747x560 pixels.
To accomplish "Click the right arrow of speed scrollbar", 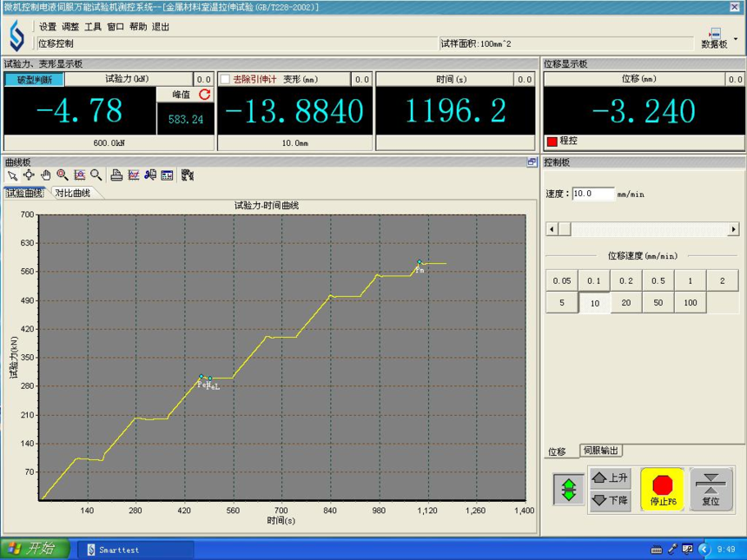I will click(733, 229).
